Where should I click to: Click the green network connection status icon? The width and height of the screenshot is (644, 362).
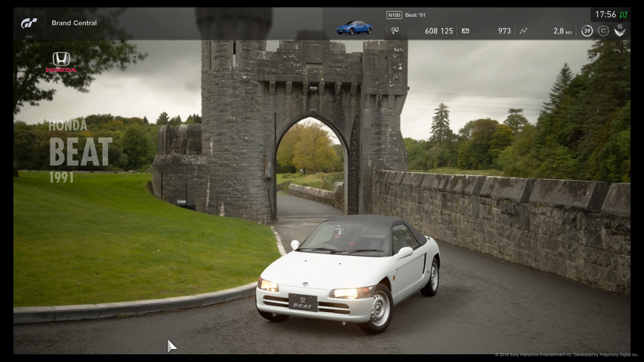tap(623, 15)
